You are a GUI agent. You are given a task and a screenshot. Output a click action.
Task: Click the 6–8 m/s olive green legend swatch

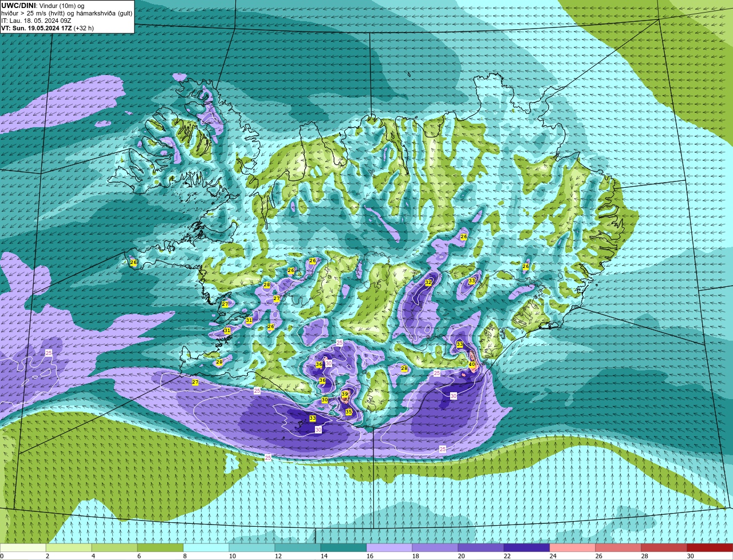161,548
